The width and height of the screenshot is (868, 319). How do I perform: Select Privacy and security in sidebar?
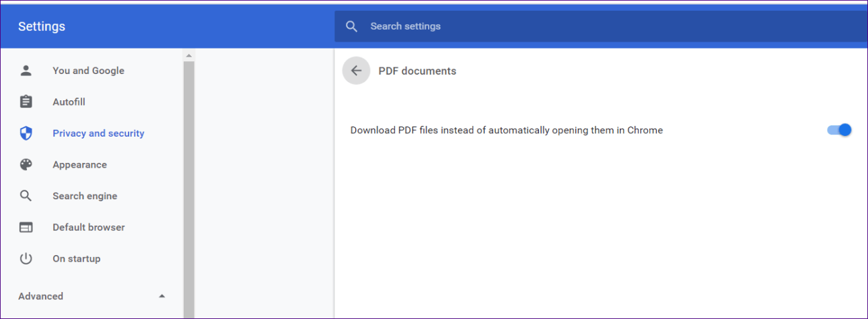point(98,133)
